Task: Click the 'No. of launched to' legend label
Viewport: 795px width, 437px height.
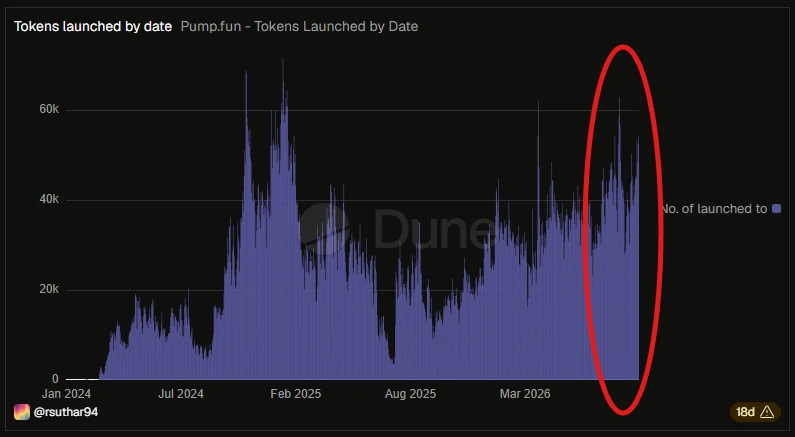Action: pyautogui.click(x=714, y=208)
